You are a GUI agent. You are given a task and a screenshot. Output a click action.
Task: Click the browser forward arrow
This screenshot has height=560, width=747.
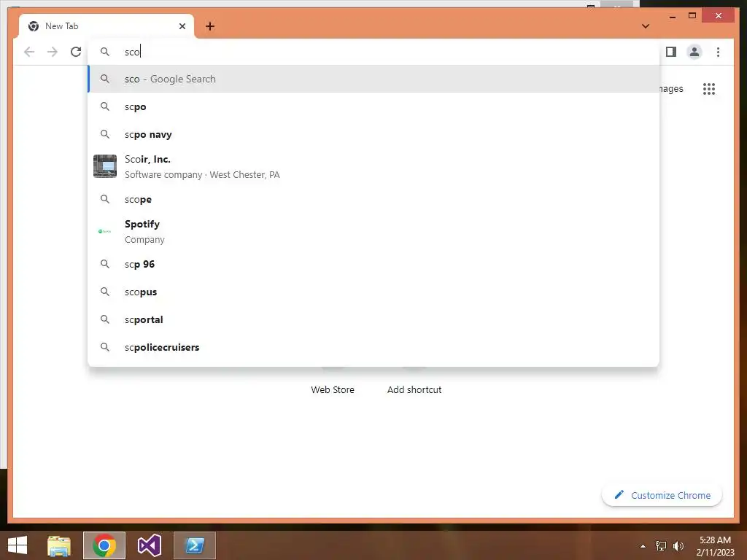(x=53, y=52)
